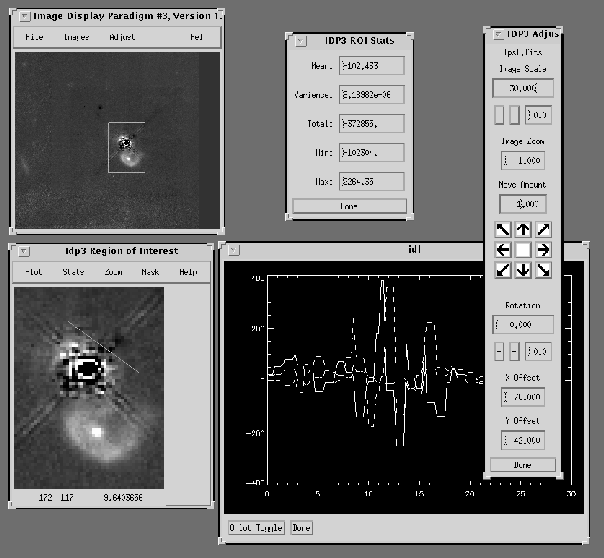Move image right with the right arrow

543,250
